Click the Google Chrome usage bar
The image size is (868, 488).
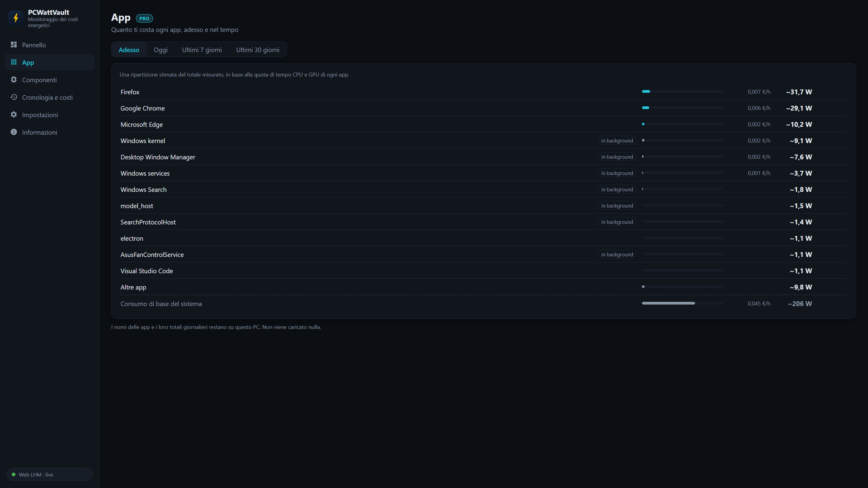682,108
